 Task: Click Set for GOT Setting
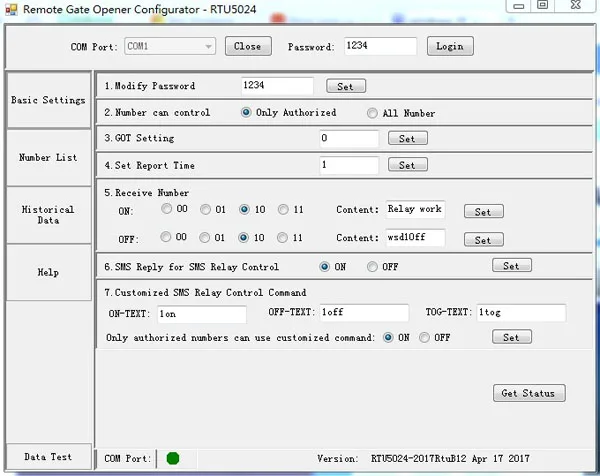tap(408, 138)
